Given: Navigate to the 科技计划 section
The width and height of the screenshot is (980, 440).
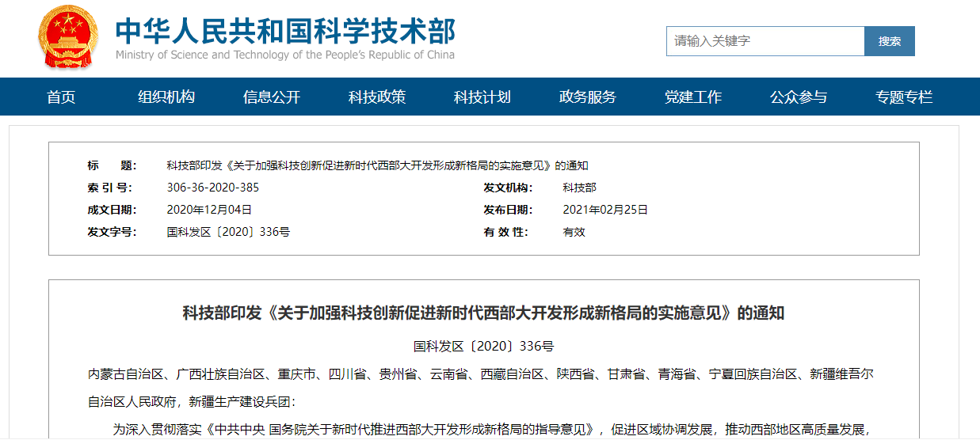Looking at the screenshot, I should [x=482, y=97].
